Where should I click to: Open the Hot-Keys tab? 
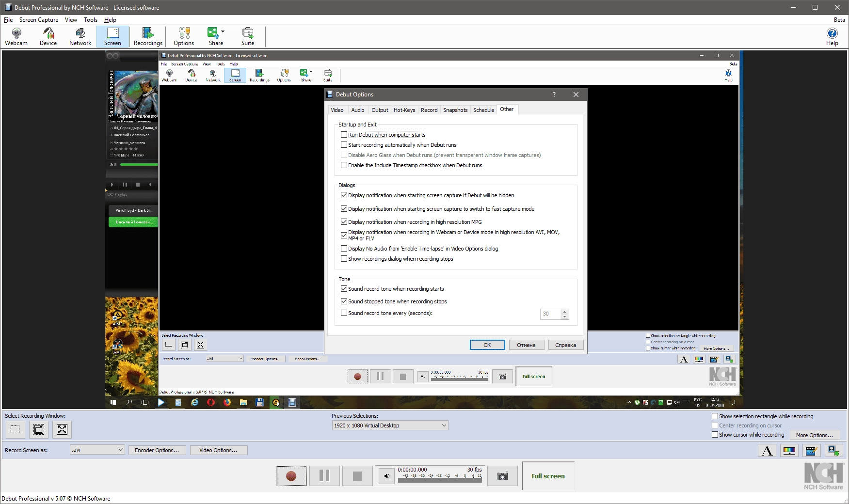point(404,110)
